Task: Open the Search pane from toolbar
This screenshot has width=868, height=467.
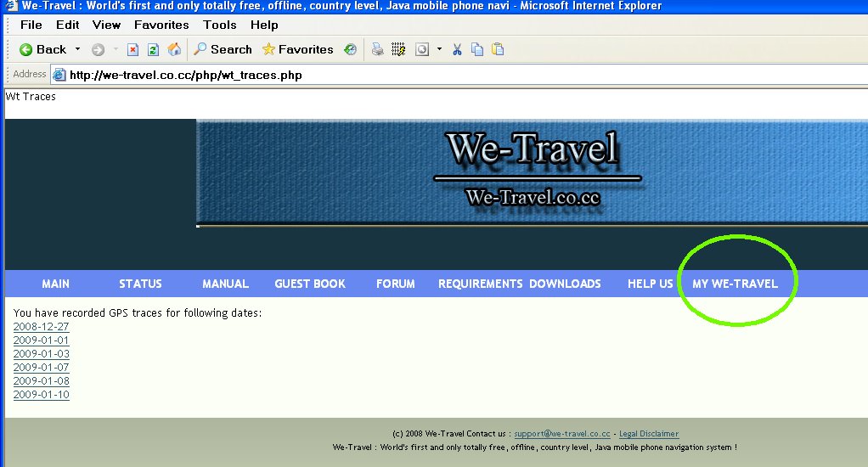Action: (x=223, y=50)
